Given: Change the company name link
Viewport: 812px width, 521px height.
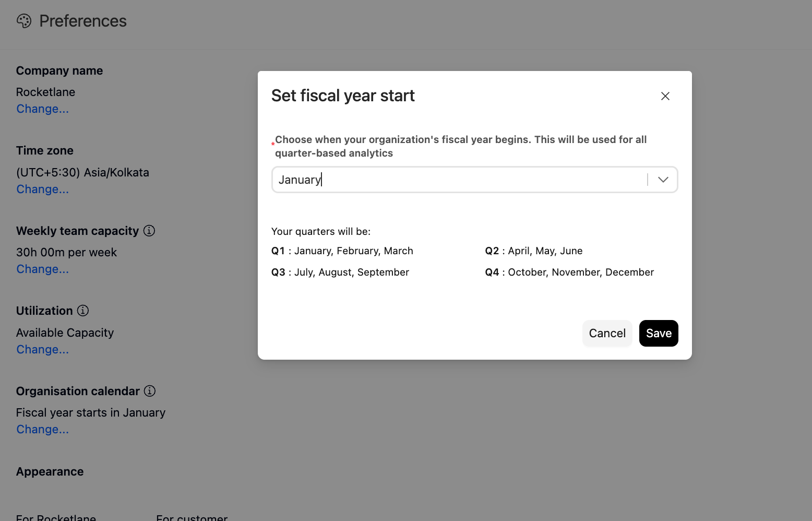Looking at the screenshot, I should point(43,109).
